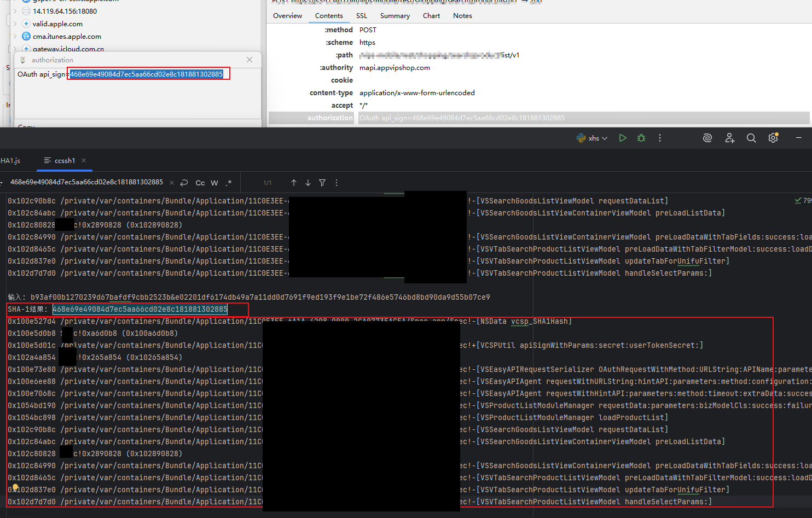Screen dimensions: 812x518
Task: Close the authorization popup dialog
Action: 250,60
